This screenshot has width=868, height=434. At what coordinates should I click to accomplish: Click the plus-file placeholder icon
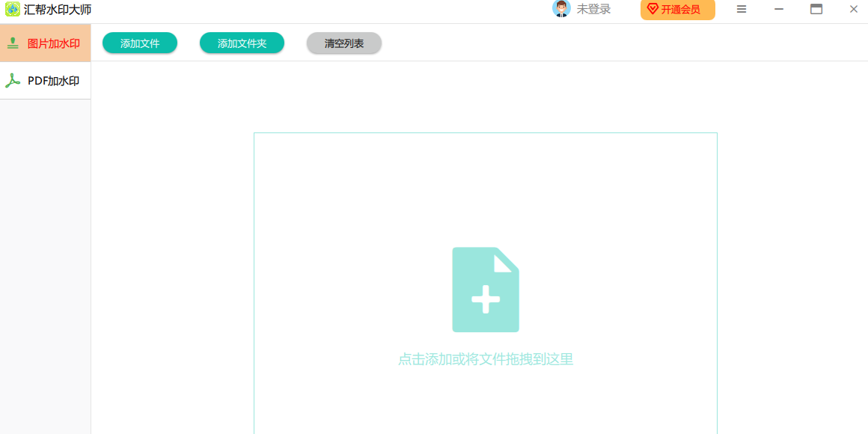485,290
